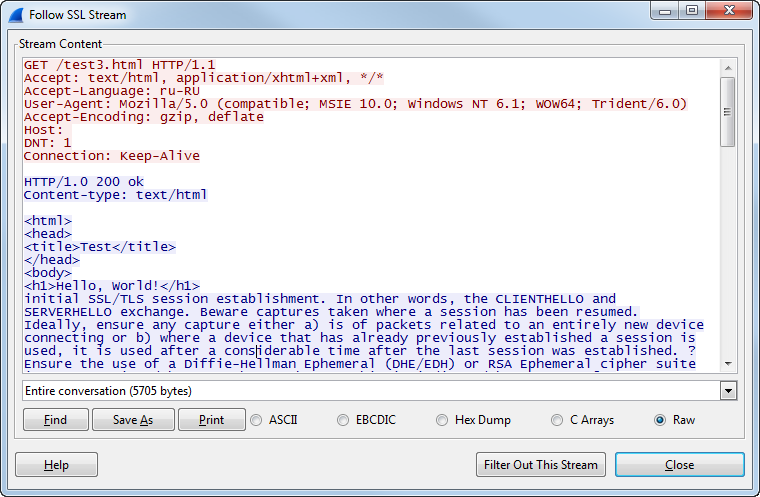Image resolution: width=760 pixels, height=497 pixels.
Task: Switch to Hex Dump view
Action: pos(442,420)
